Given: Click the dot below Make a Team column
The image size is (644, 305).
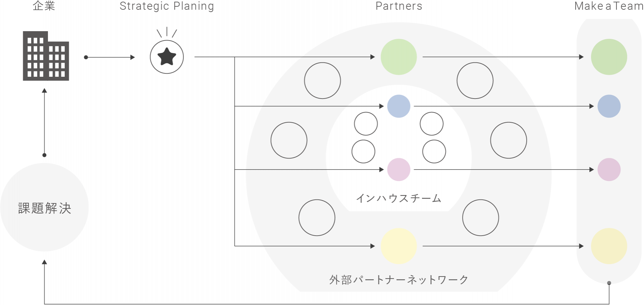Looking at the screenshot, I should (x=609, y=283).
